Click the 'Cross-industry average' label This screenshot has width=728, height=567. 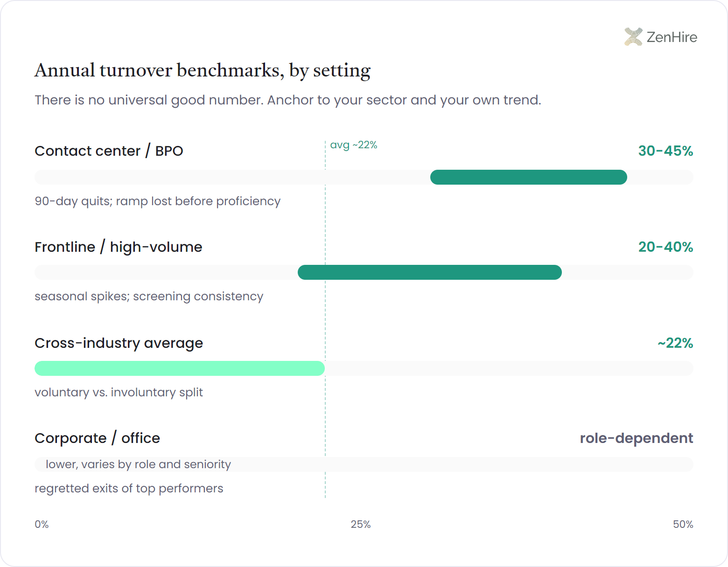pyautogui.click(x=119, y=343)
